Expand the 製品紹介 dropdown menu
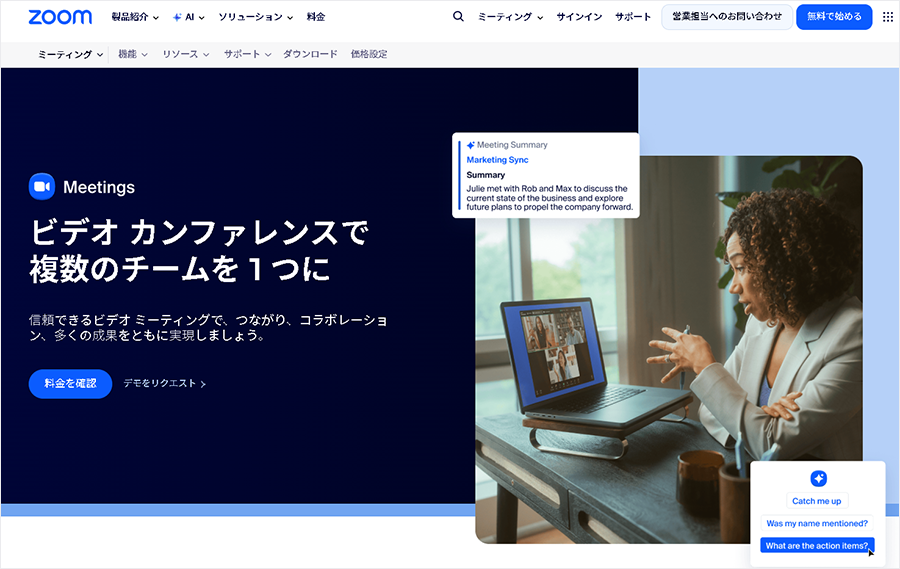This screenshot has height=569, width=900. coord(135,17)
